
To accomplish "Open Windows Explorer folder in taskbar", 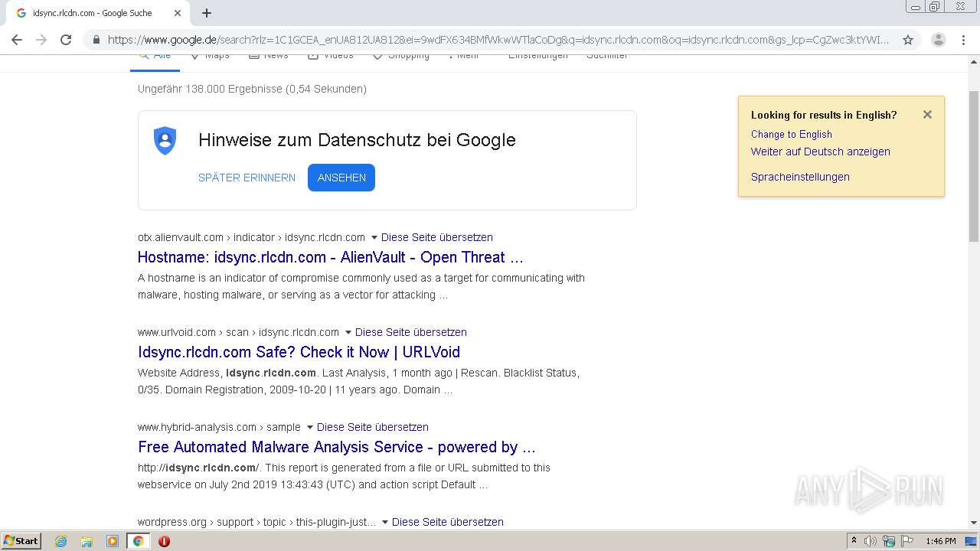I will click(87, 541).
